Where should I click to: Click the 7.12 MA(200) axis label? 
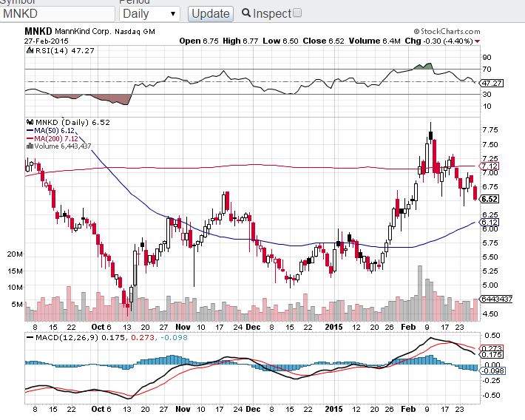(x=489, y=166)
